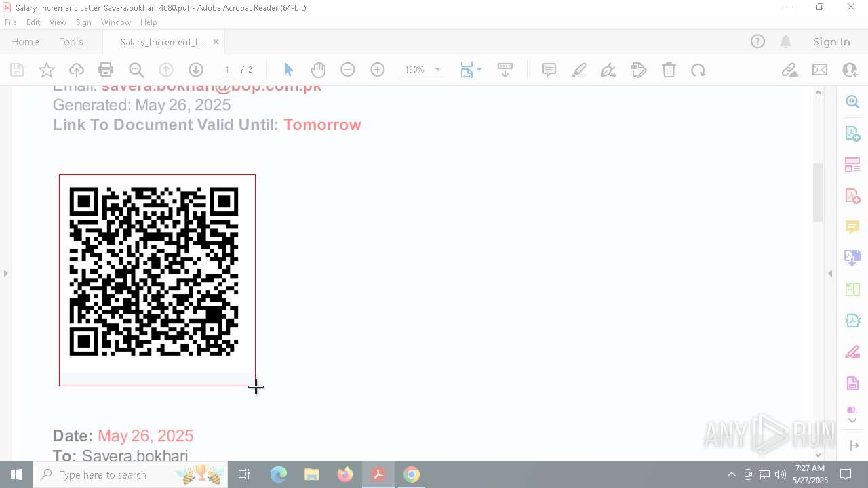Click the vertical scrollbar thumb
This screenshot has height=488, width=868.
pyautogui.click(x=818, y=192)
